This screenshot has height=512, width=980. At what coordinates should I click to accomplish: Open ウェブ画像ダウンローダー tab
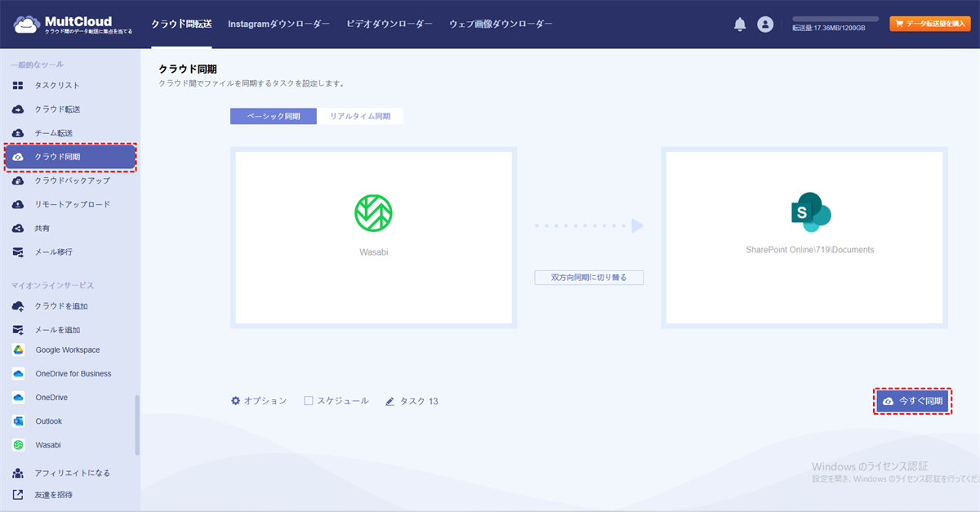[x=501, y=24]
